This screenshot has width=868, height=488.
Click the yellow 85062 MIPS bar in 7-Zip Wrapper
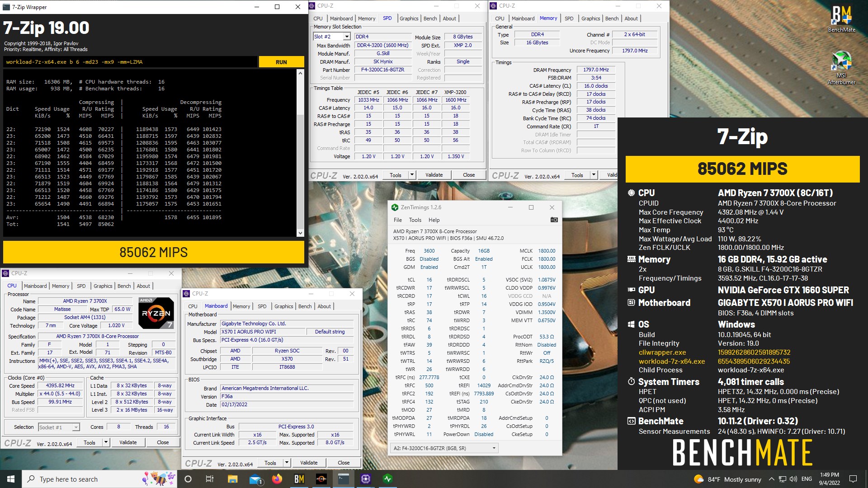tap(154, 252)
